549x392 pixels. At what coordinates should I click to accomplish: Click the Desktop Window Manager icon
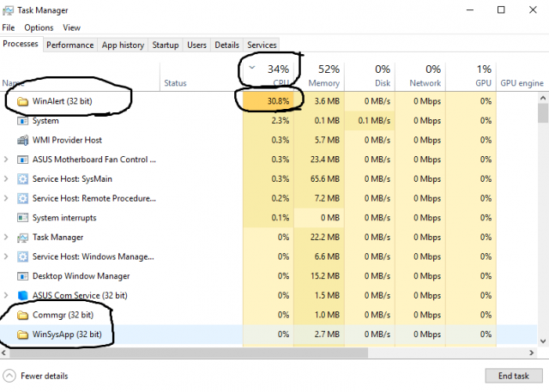(22, 276)
